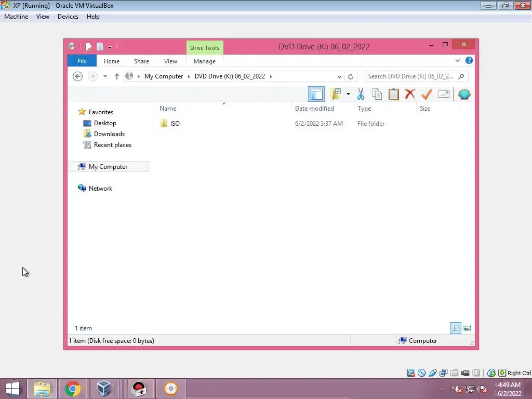Image resolution: width=532 pixels, height=399 pixels.
Task: Go up one level with Up arrow
Action: 117,76
